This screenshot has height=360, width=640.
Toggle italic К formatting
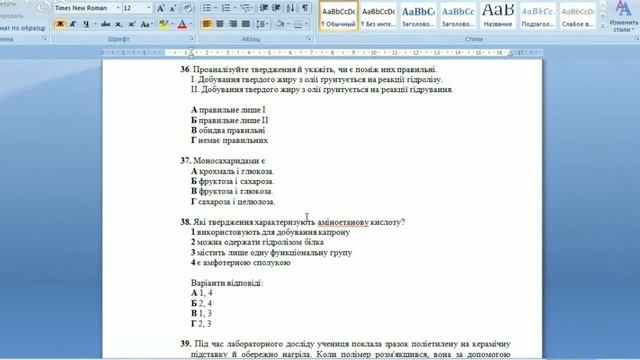point(73,24)
